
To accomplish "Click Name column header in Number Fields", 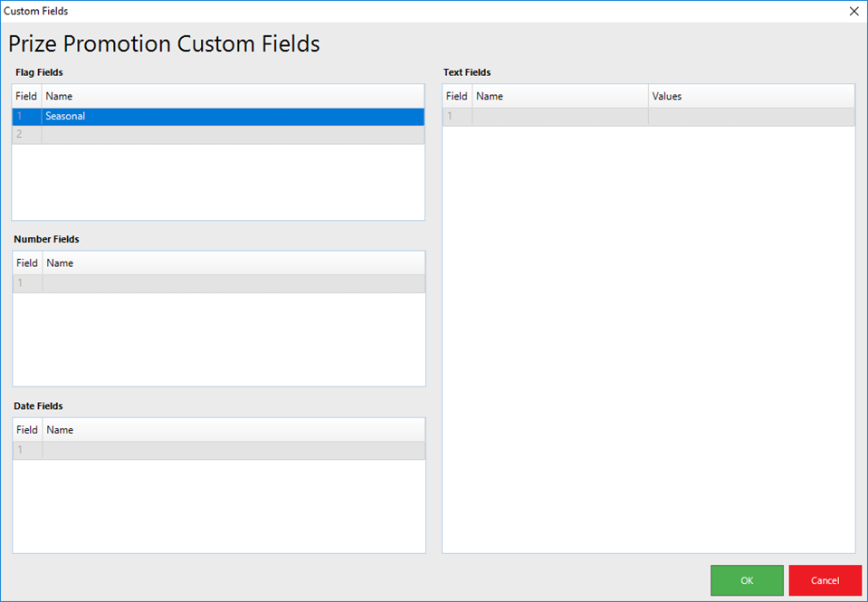I will 234,263.
